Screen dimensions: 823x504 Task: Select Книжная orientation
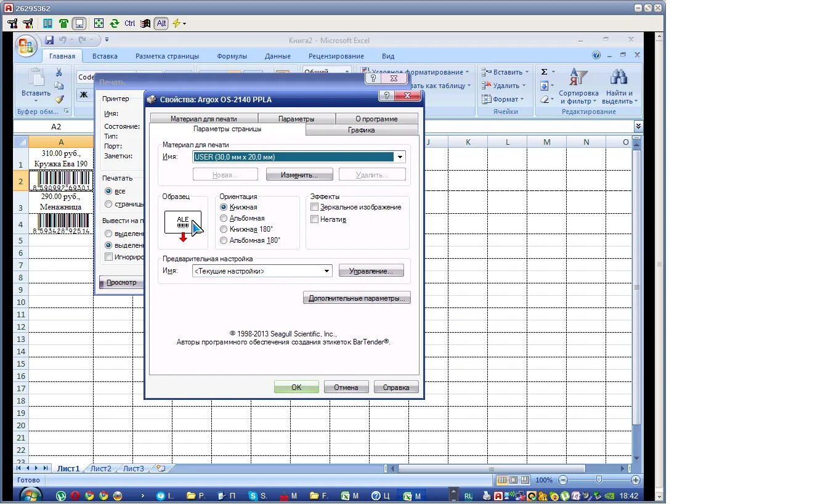[224, 207]
